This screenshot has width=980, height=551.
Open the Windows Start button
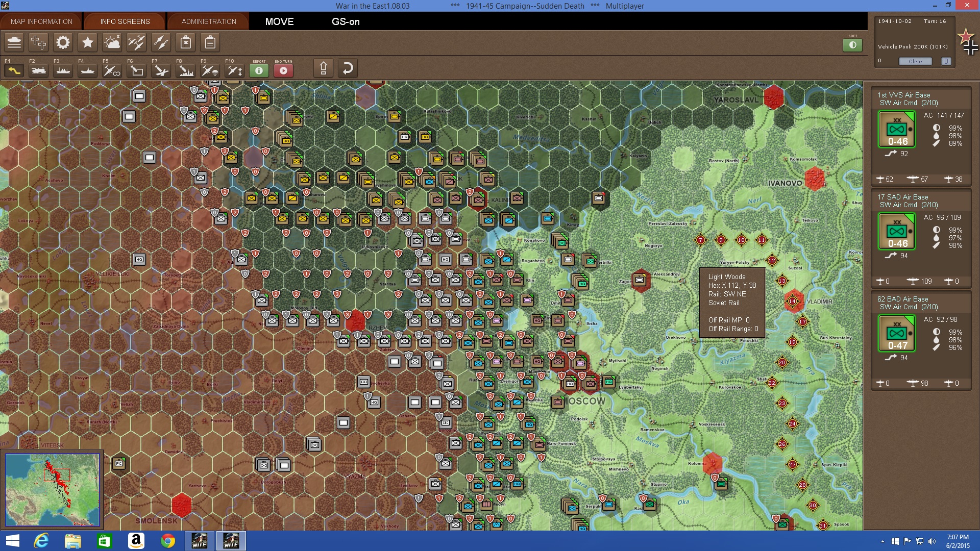(12, 541)
